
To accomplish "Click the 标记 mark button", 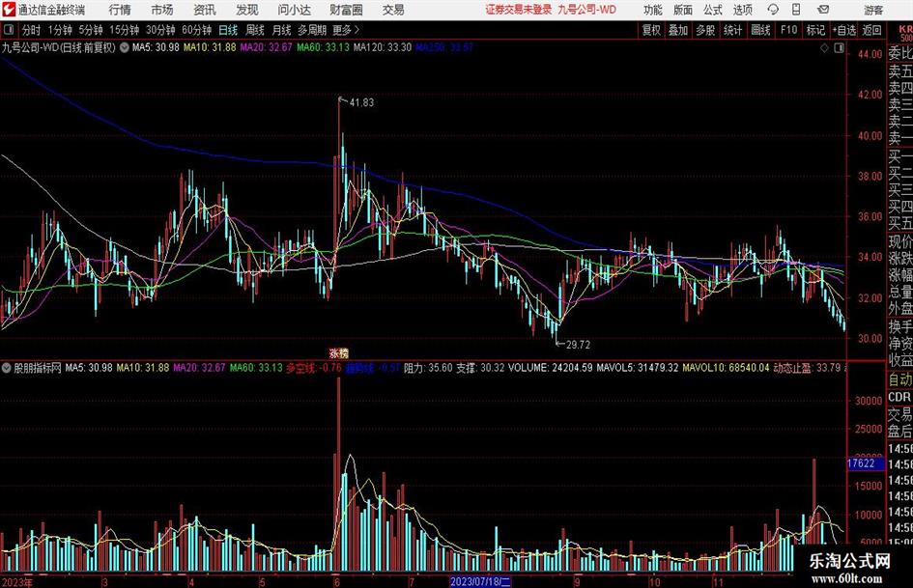I will pyautogui.click(x=815, y=30).
